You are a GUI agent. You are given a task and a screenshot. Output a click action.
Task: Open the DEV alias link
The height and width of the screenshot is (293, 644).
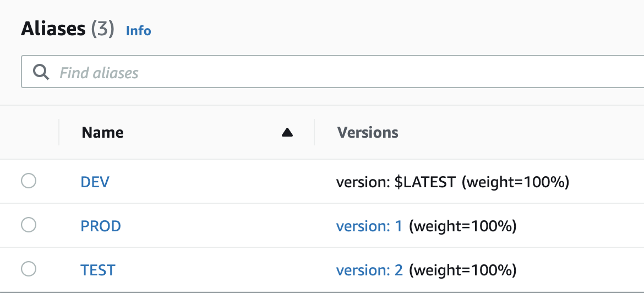[95, 182]
